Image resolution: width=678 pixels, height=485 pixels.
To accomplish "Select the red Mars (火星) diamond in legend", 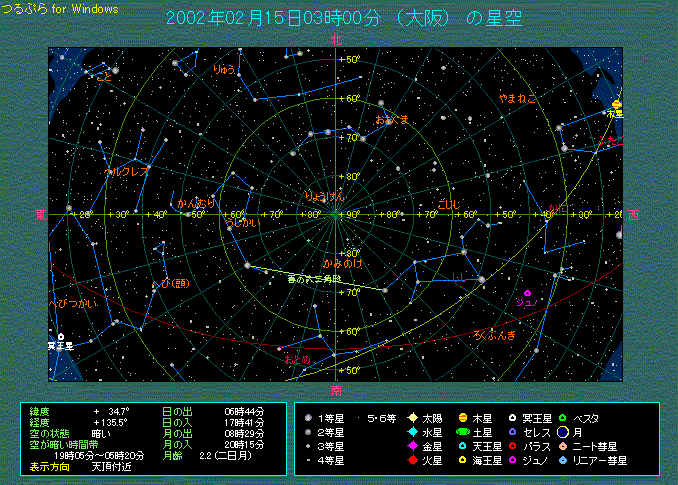I will click(412, 460).
